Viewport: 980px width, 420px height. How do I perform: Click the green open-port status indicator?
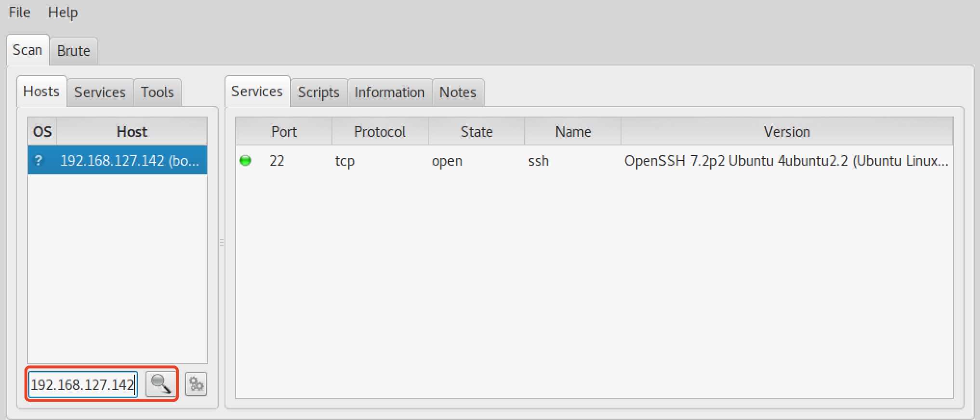point(245,160)
